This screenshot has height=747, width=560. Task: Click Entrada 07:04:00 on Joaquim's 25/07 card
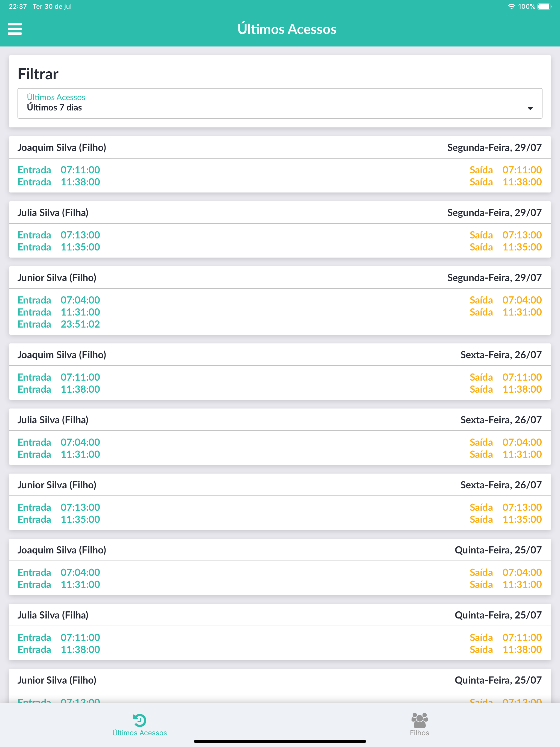click(x=59, y=572)
